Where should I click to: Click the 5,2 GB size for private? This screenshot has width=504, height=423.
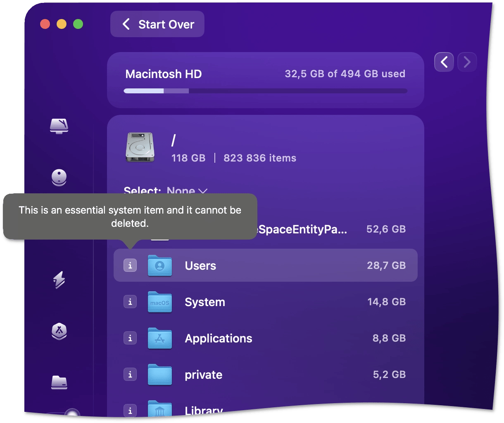tap(390, 375)
